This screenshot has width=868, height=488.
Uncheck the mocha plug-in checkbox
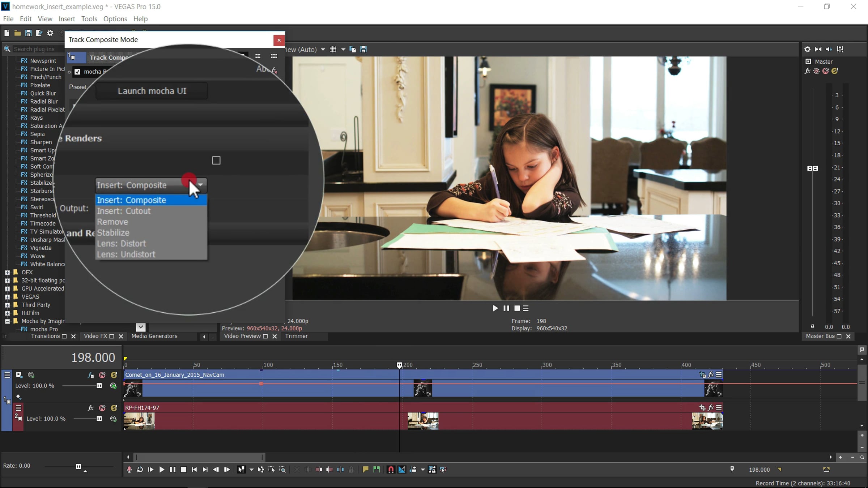77,72
